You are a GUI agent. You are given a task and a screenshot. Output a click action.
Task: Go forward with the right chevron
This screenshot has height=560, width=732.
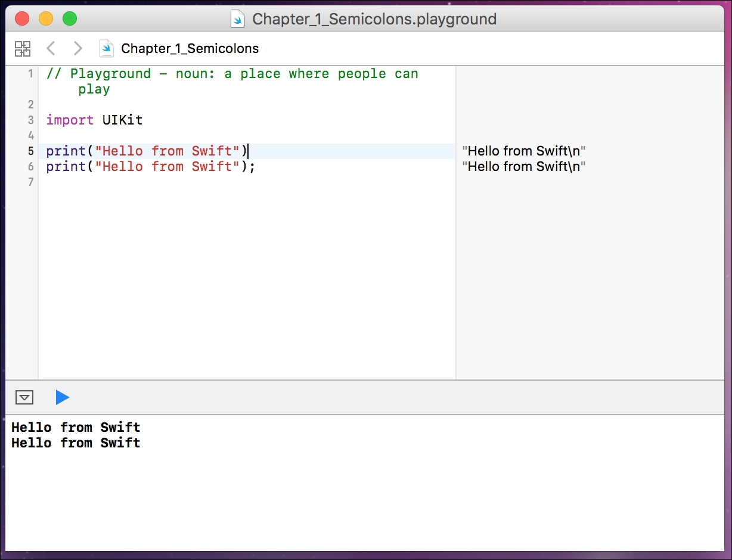(77, 48)
